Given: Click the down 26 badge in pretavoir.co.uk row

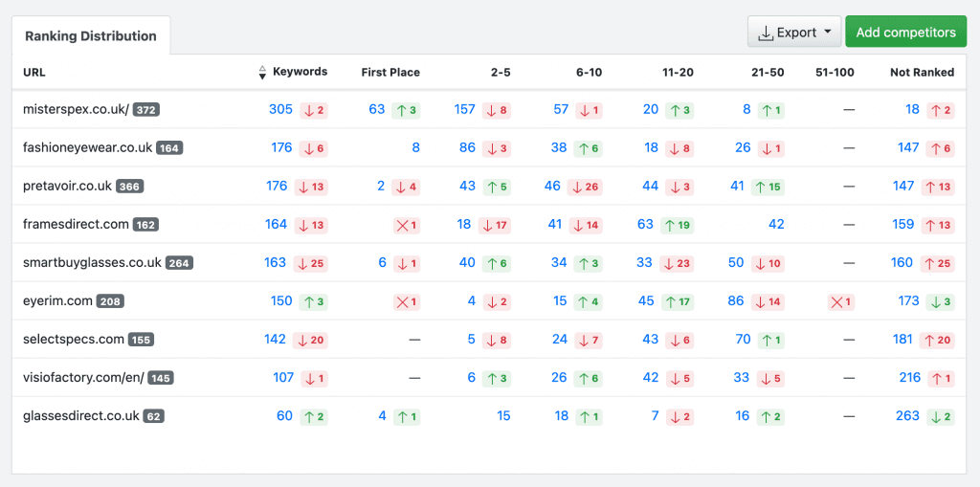Looking at the screenshot, I should [585, 187].
